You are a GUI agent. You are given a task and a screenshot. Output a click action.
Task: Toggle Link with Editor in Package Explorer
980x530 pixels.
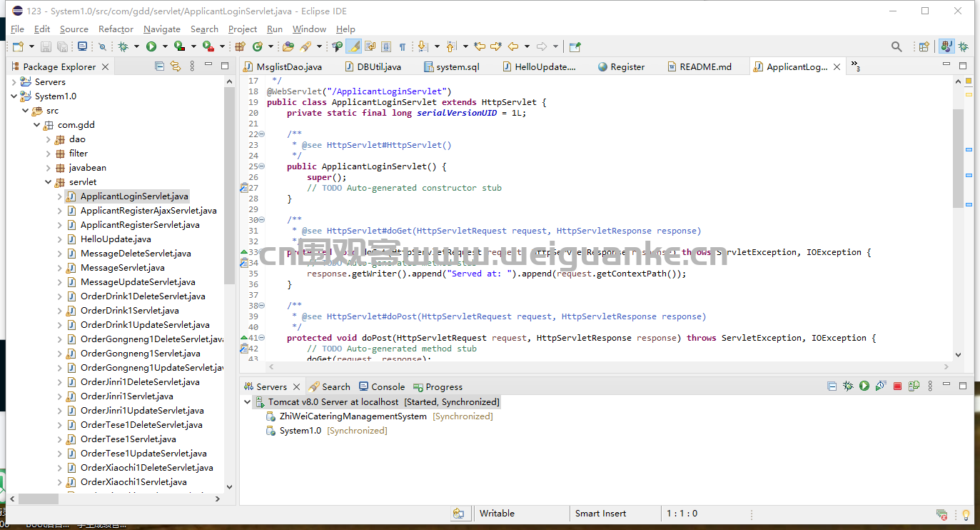(176, 66)
